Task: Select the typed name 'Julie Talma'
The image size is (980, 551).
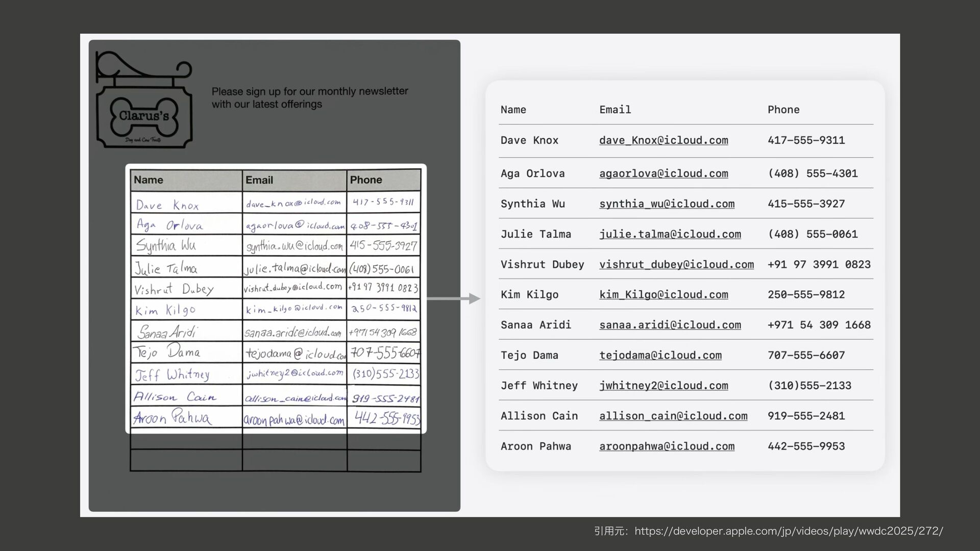Action: pos(535,234)
